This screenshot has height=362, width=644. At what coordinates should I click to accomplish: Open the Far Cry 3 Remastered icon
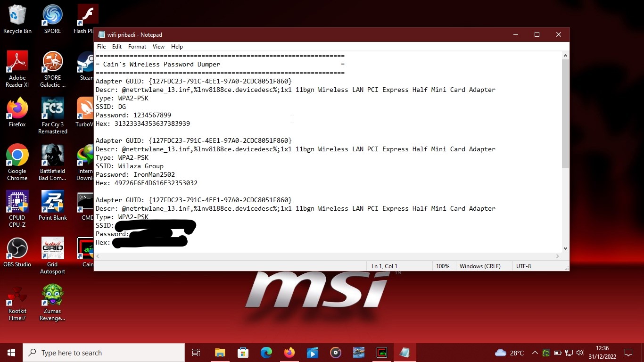[52, 116]
